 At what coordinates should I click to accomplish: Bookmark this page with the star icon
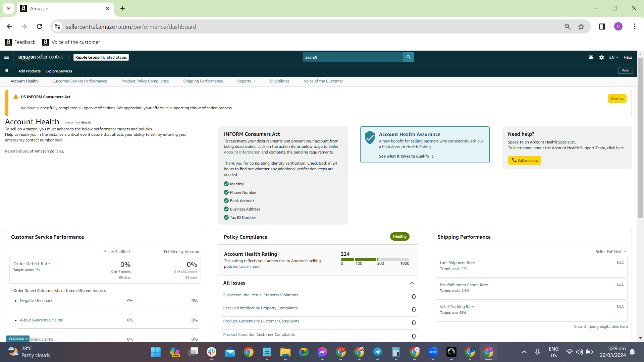tap(581, 26)
